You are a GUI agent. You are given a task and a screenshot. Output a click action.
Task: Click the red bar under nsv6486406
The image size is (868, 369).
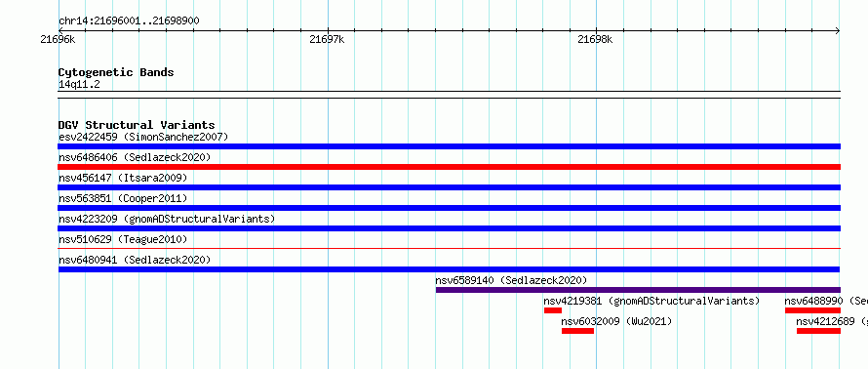[450, 167]
